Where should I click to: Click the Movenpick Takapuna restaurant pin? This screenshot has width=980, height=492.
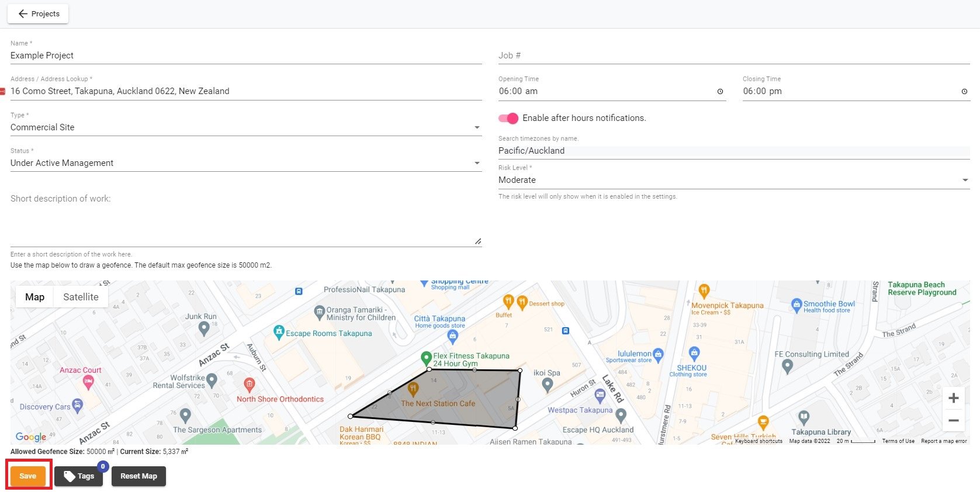704,290
